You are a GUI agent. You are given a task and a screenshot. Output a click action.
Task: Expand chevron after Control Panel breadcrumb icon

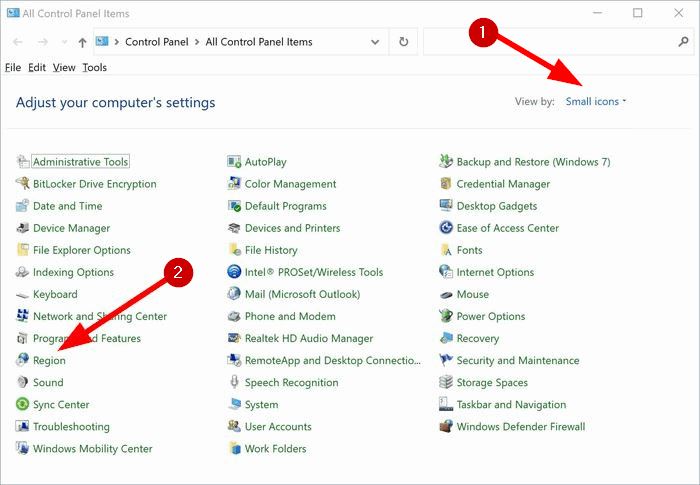point(117,42)
